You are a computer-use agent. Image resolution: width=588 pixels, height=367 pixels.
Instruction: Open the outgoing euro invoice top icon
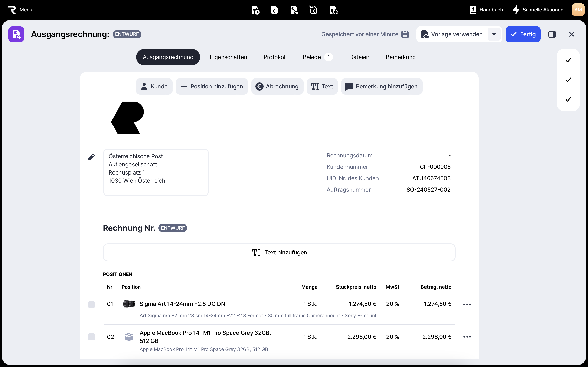coord(294,10)
